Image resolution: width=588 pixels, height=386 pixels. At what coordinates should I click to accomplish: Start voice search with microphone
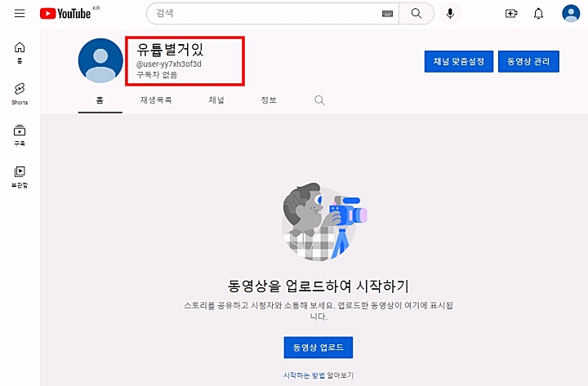point(450,14)
